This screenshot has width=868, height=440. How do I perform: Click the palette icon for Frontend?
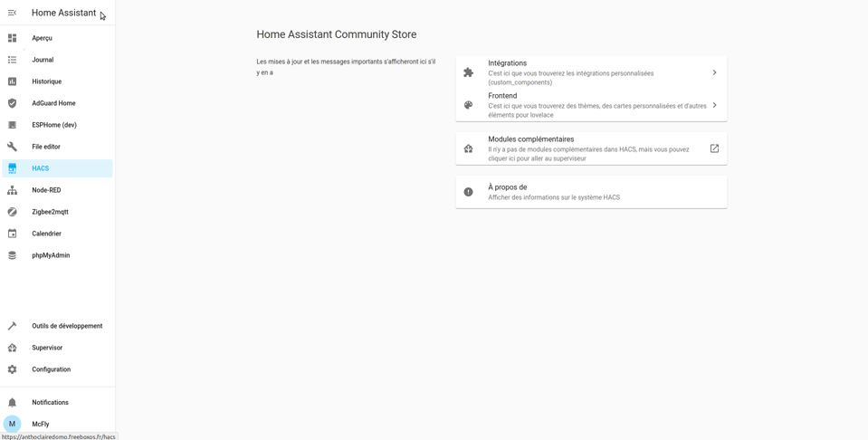tap(468, 105)
